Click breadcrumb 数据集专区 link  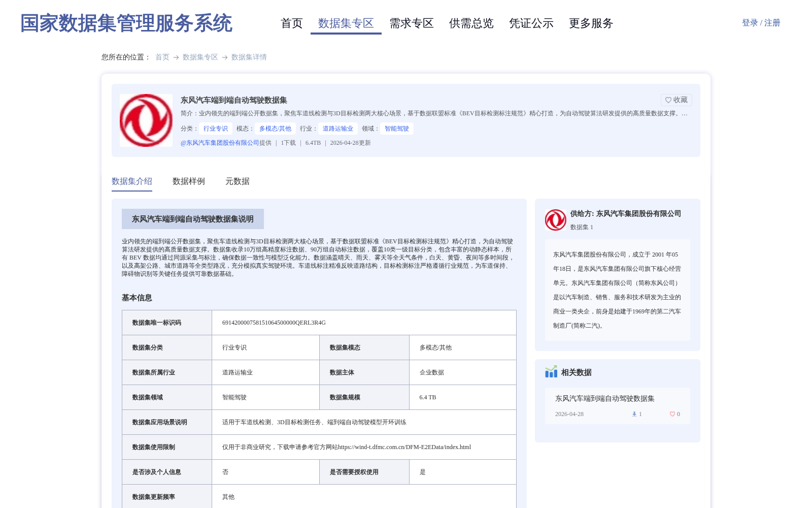(200, 57)
